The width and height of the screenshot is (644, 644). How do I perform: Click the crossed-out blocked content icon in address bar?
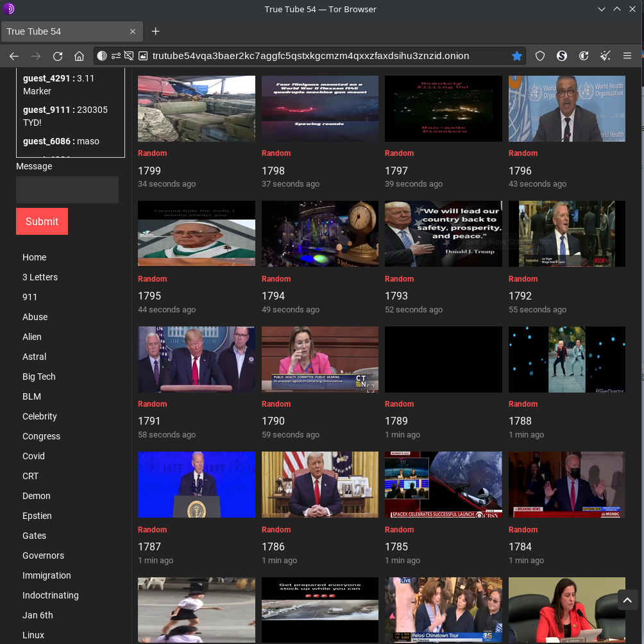(x=129, y=56)
